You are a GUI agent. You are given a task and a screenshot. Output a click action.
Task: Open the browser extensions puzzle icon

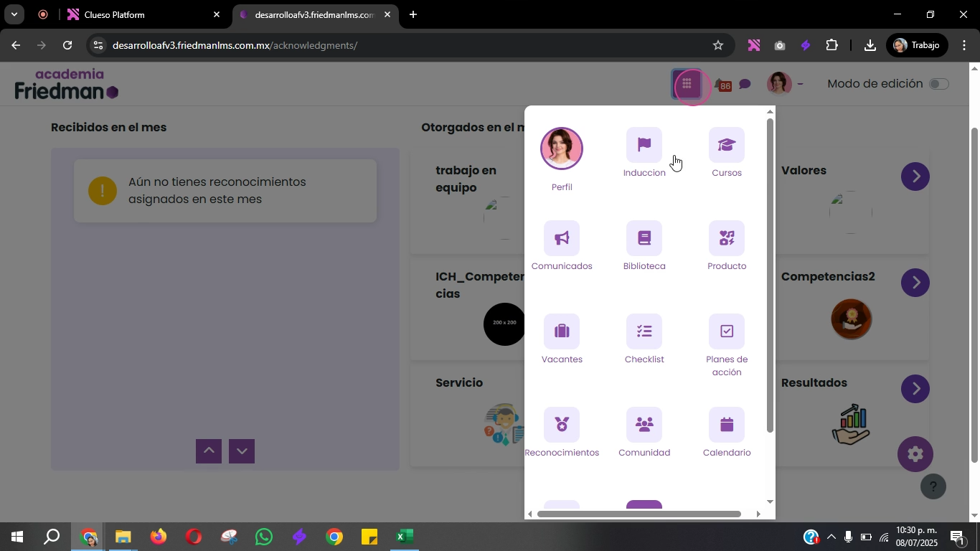pyautogui.click(x=831, y=45)
